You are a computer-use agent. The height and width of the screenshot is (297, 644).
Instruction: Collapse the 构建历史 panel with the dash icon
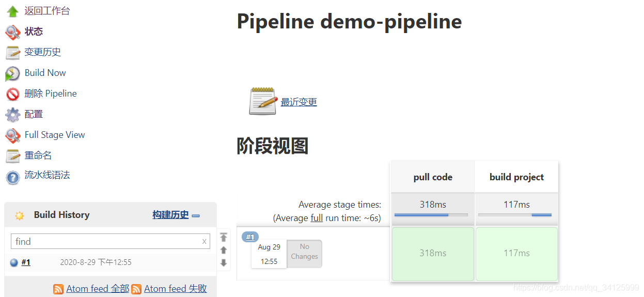click(196, 216)
